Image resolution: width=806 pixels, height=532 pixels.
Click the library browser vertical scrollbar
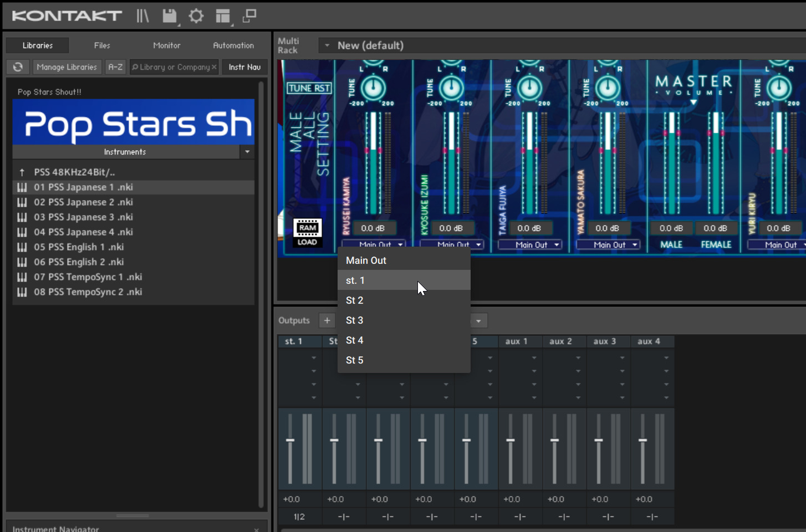[261, 295]
